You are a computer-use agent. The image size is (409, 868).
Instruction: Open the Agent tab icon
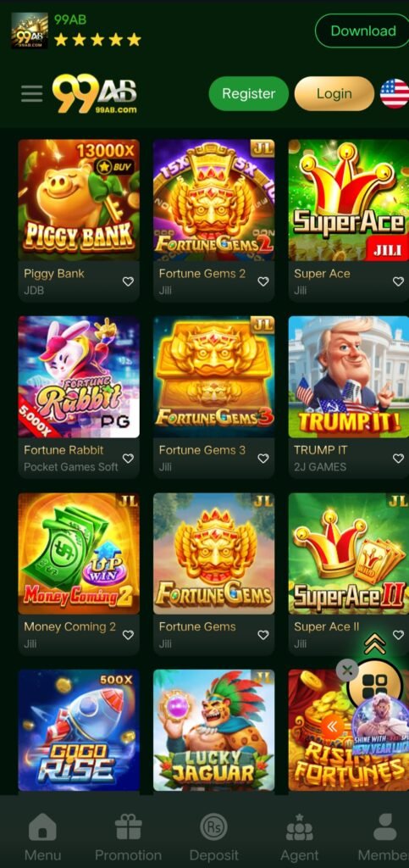pyautogui.click(x=299, y=827)
